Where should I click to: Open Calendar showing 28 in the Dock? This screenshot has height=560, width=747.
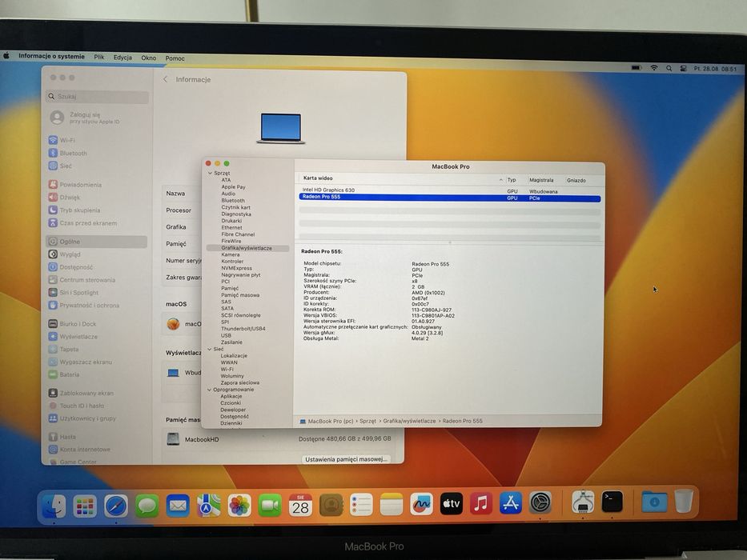click(300, 506)
